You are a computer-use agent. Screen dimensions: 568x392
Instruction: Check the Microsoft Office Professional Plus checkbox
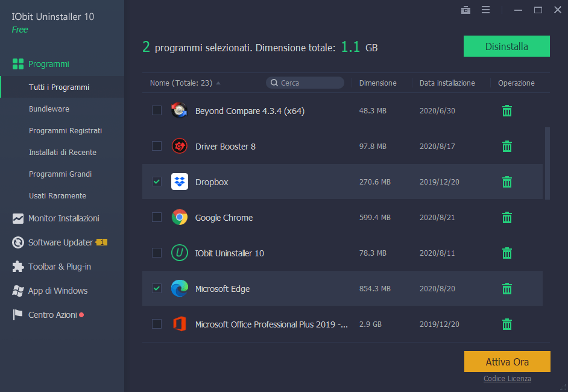(157, 324)
